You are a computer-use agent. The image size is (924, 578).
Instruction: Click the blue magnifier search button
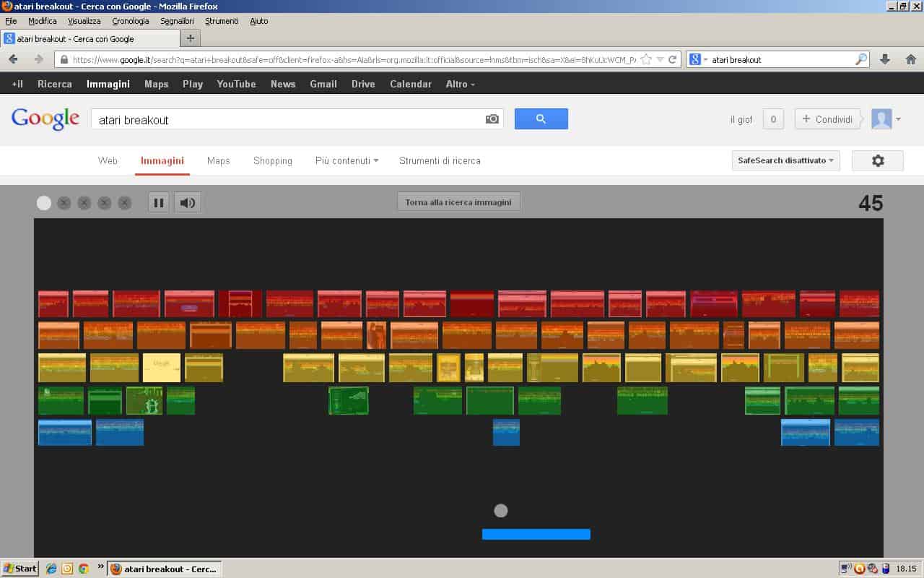pos(541,119)
